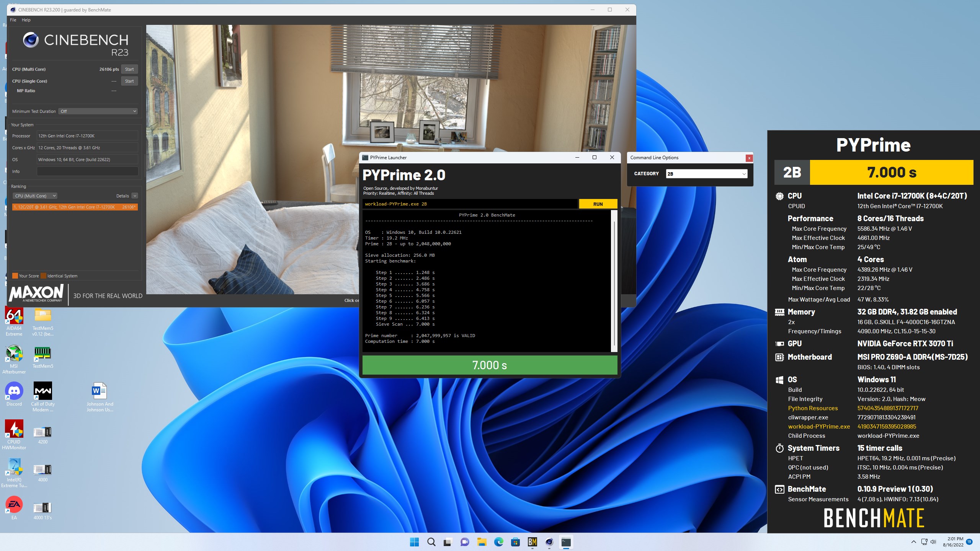Click MAXON logo in Cinebench
Screen dimensions: 980x551
[36, 293]
